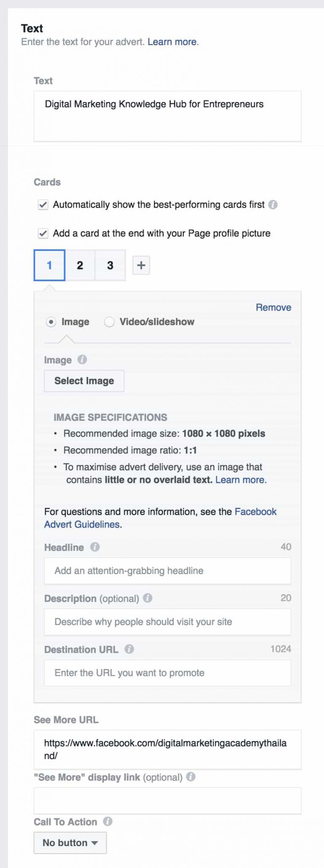Click the Destination URL info icon

130,649
